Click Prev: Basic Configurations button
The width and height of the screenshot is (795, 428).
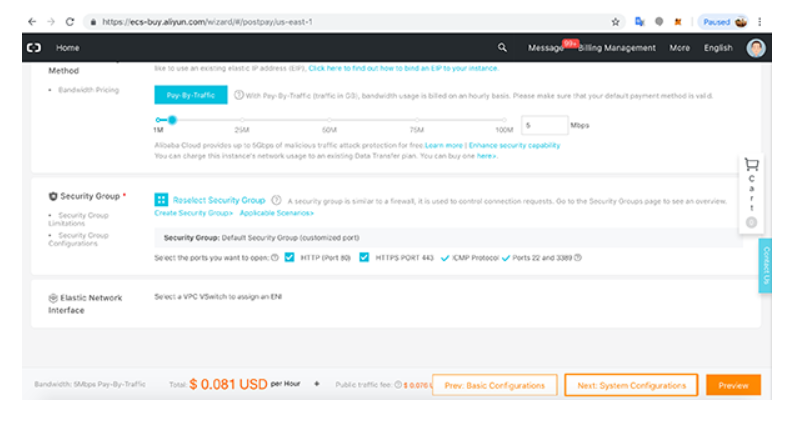click(x=494, y=385)
